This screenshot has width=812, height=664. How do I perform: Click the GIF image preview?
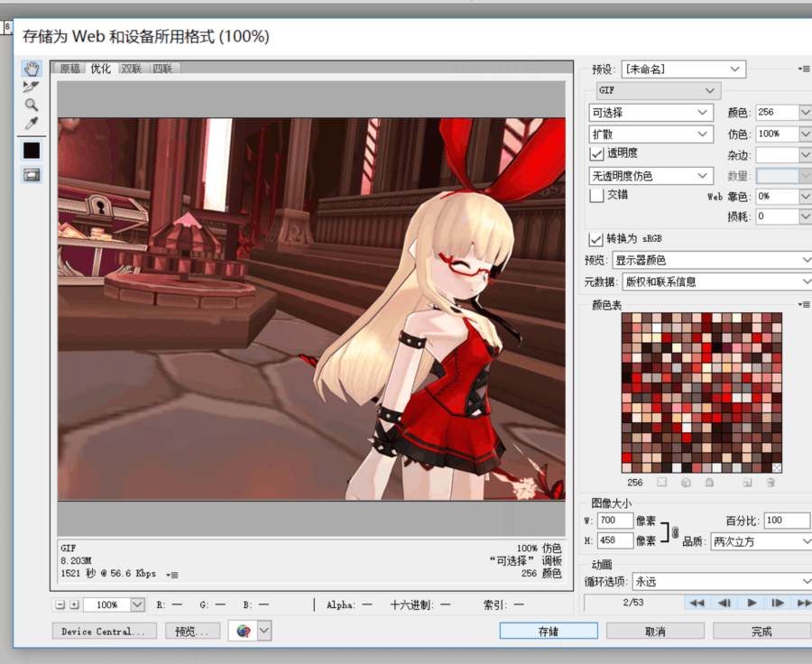tap(311, 309)
